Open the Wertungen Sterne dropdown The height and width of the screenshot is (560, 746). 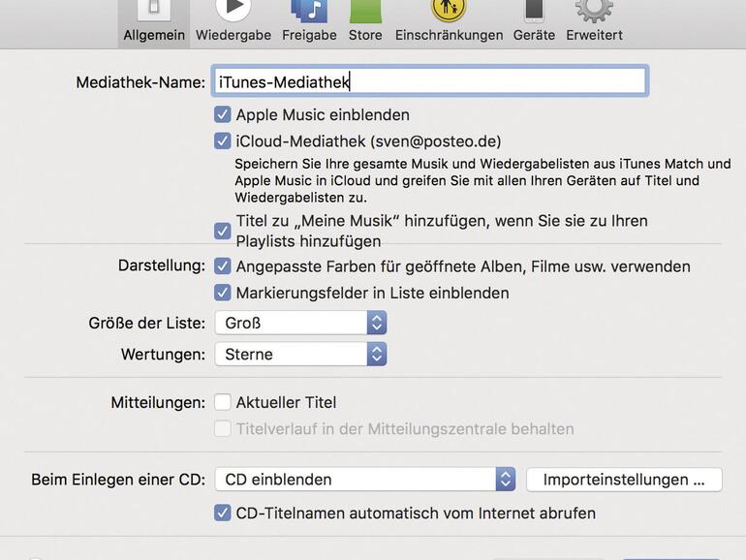pyautogui.click(x=300, y=354)
